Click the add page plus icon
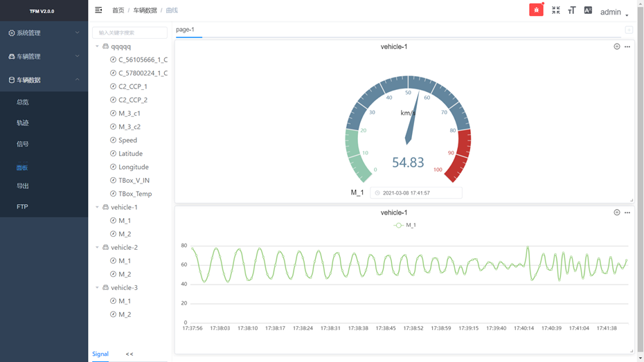The width and height of the screenshot is (644, 362). [629, 30]
